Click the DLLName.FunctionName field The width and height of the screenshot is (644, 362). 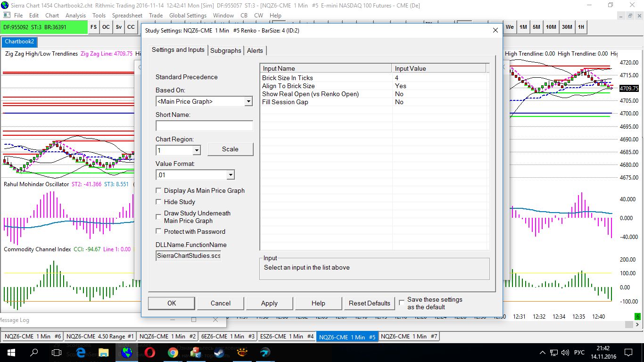(x=189, y=255)
